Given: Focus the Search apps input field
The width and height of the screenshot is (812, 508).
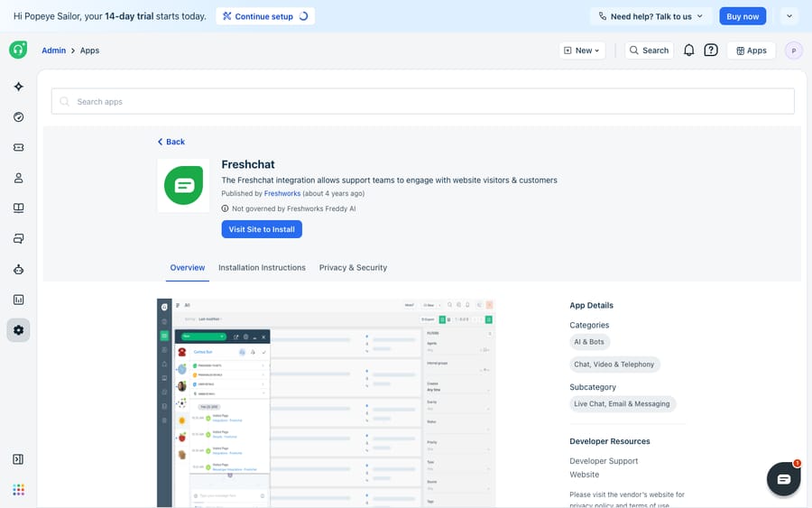Looking at the screenshot, I should pyautogui.click(x=422, y=101).
